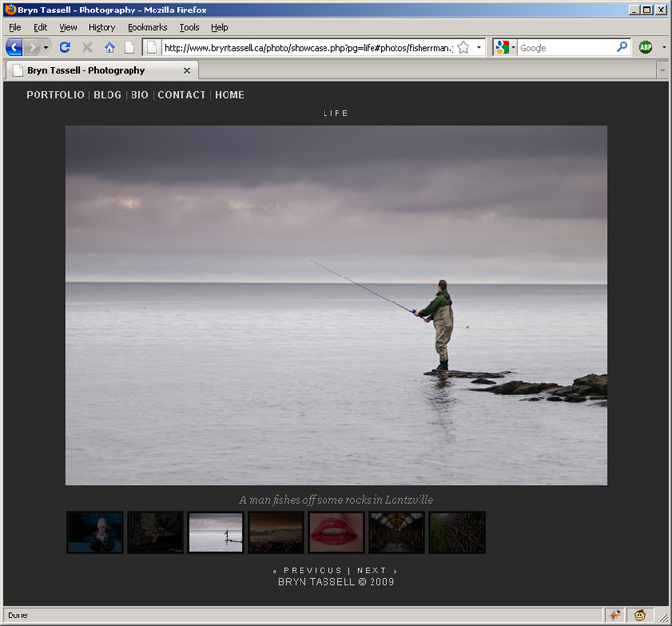Click the Adblock Plus ABP icon
The height and width of the screenshot is (626, 672).
(645, 48)
